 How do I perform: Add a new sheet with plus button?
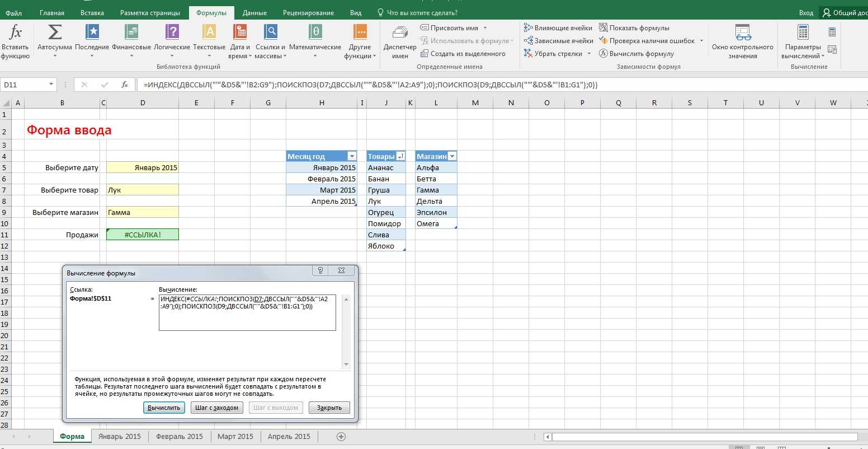point(341,437)
